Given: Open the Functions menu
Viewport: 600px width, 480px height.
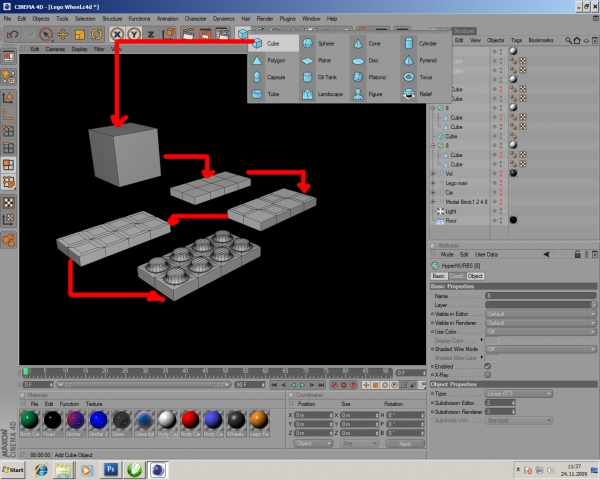Looking at the screenshot, I should tap(139, 18).
